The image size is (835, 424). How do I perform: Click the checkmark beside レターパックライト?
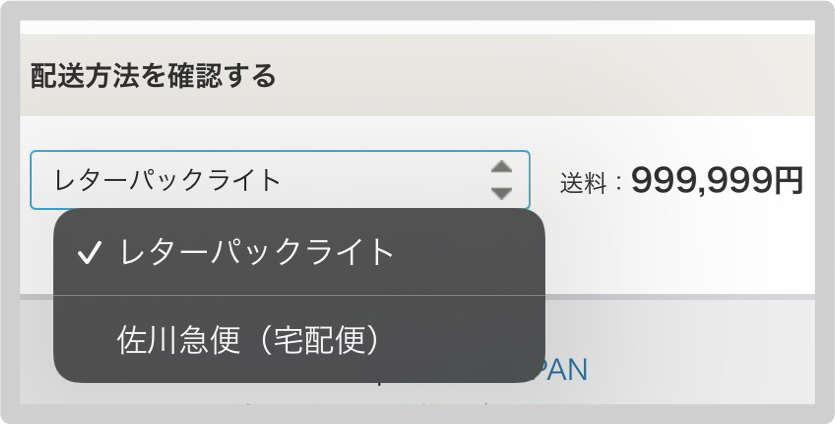(x=89, y=252)
